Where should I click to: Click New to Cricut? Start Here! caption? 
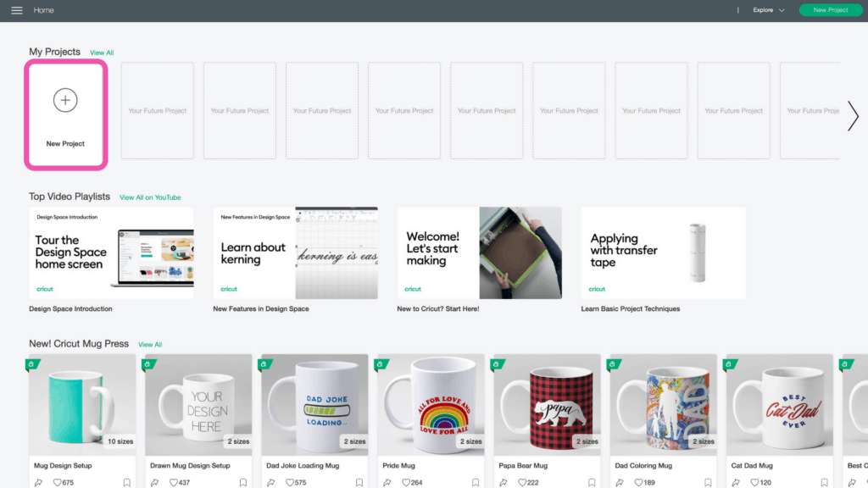438,308
